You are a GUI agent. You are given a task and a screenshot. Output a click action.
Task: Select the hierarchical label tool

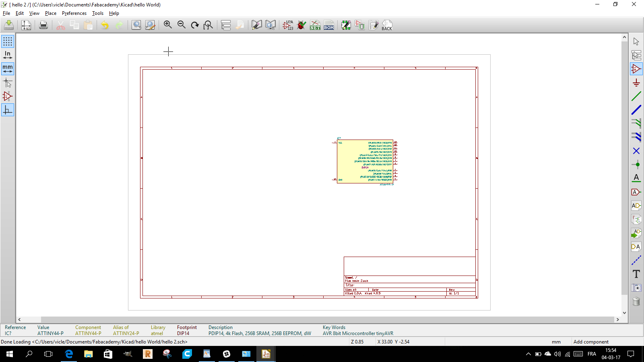(x=636, y=206)
